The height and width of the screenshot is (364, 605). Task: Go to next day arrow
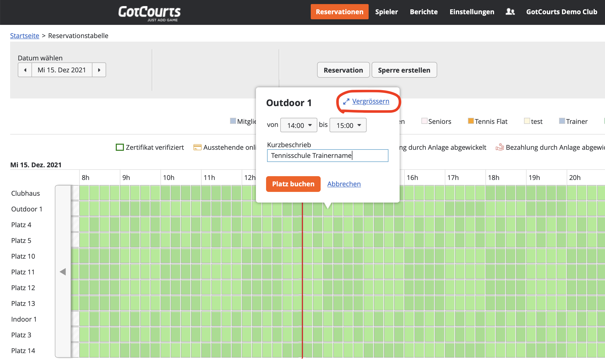[99, 70]
